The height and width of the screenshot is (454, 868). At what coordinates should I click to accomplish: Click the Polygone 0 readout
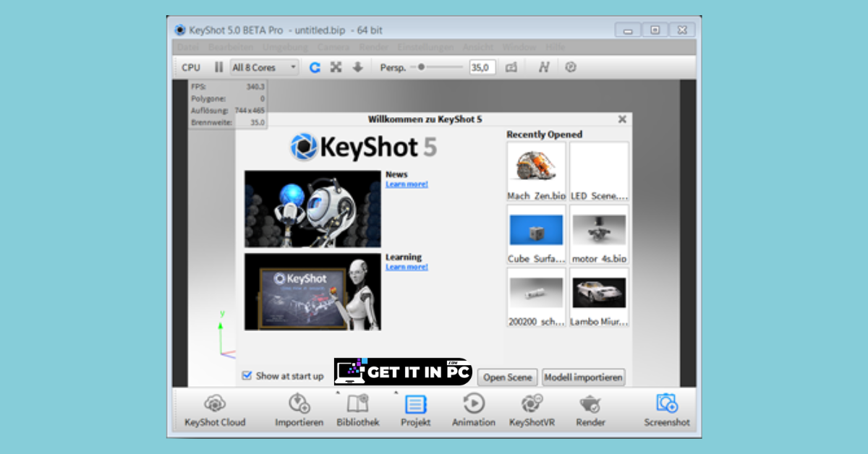pyautogui.click(x=227, y=98)
